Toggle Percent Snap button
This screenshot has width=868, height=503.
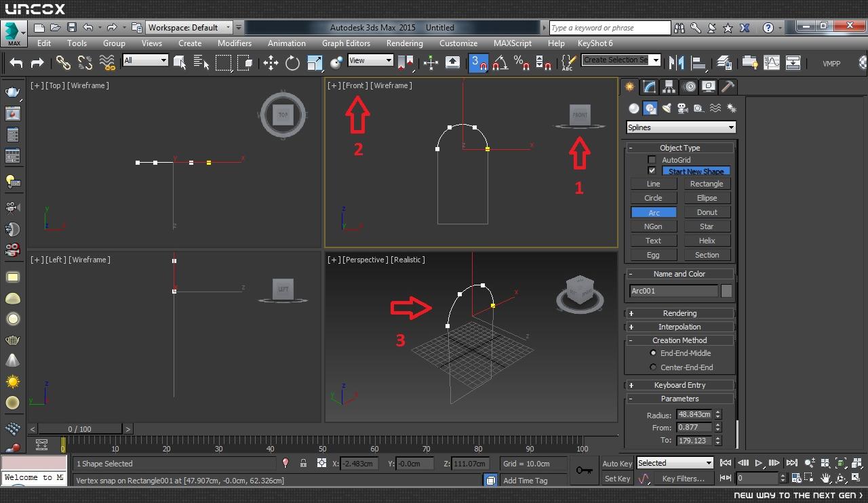[521, 63]
